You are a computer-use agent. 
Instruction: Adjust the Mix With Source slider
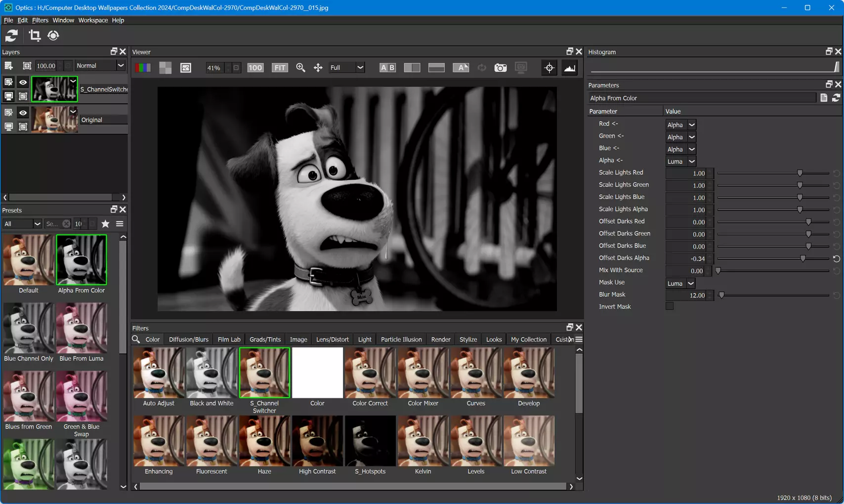(718, 271)
